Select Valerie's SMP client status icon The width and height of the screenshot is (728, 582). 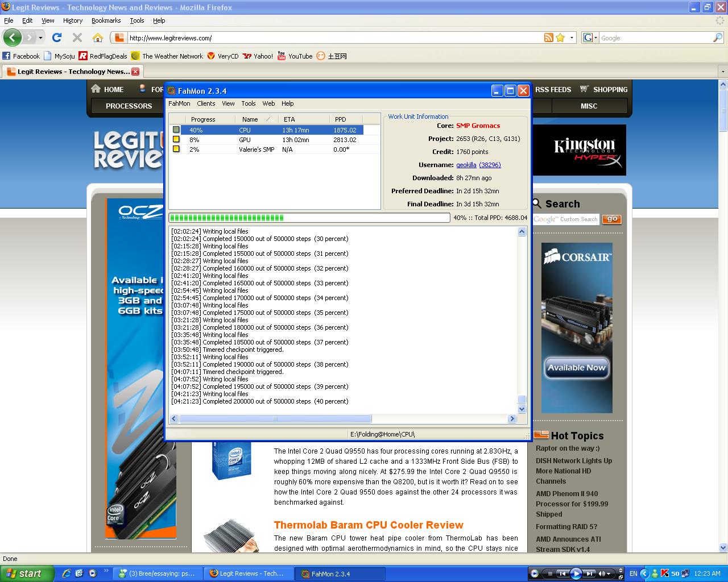(x=176, y=149)
